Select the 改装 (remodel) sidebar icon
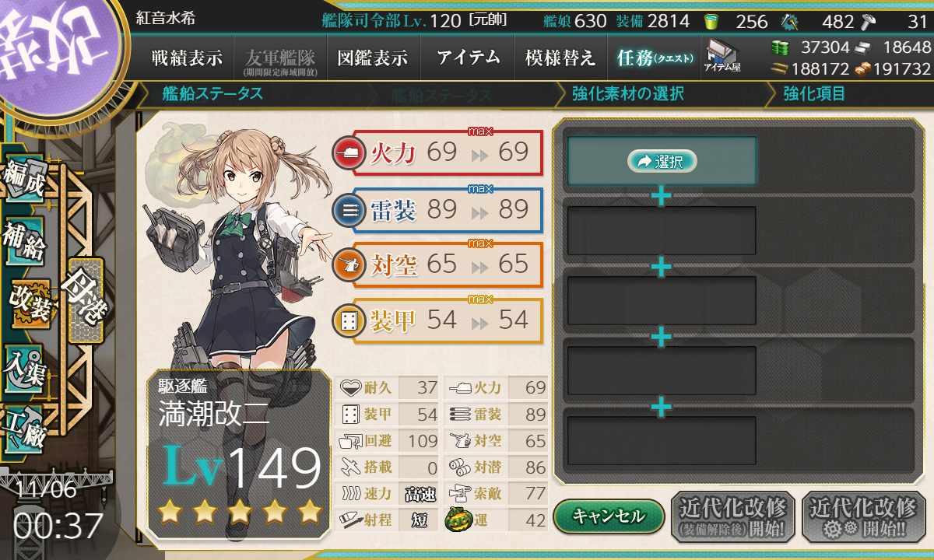The width and height of the screenshot is (934, 560). [x=30, y=303]
